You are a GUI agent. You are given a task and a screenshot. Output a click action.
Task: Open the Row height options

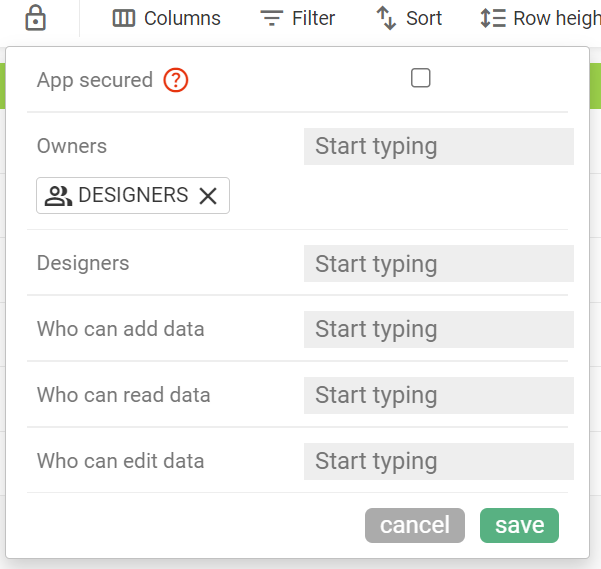pos(540,18)
